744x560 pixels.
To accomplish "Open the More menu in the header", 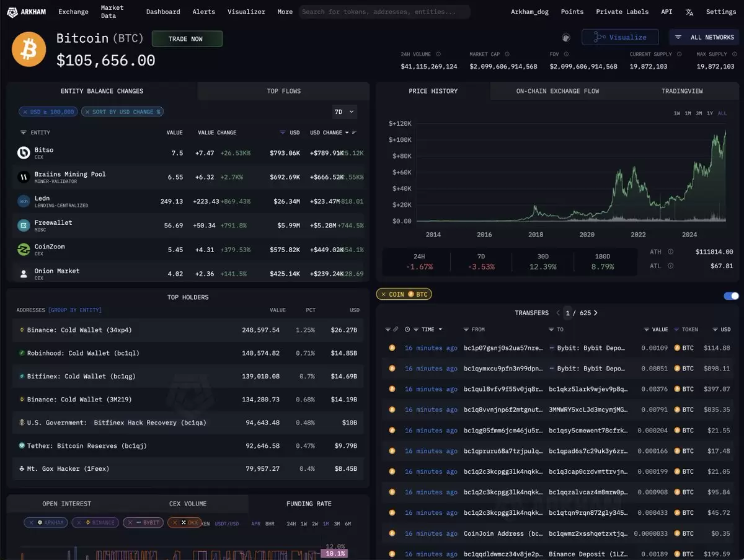I will tap(285, 12).
